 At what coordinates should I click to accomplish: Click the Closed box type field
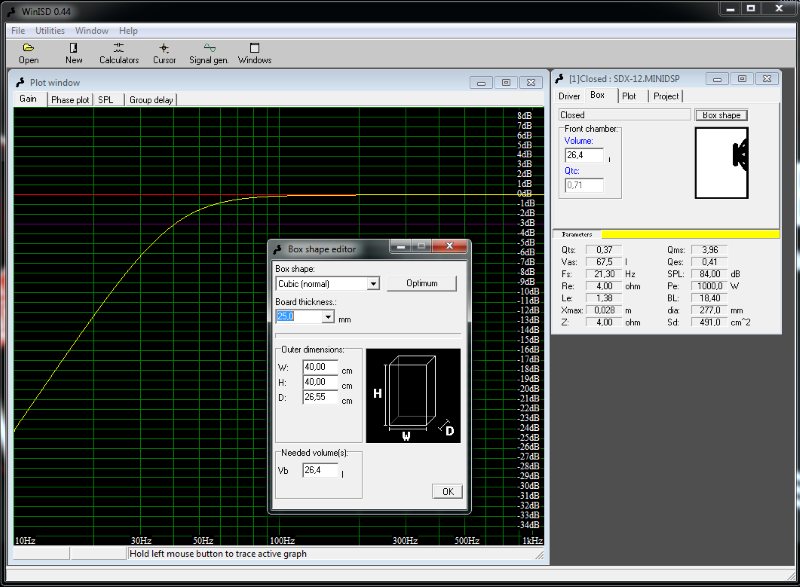(624, 115)
